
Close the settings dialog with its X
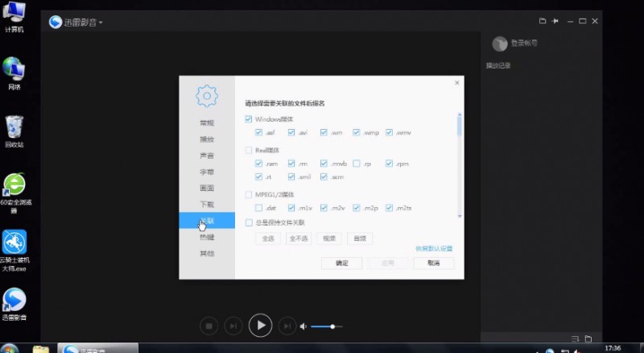456,83
